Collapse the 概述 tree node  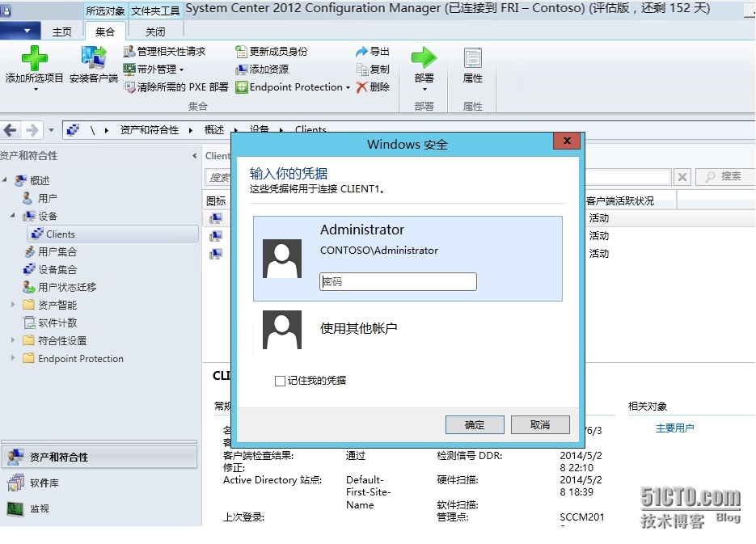pyautogui.click(x=5, y=179)
